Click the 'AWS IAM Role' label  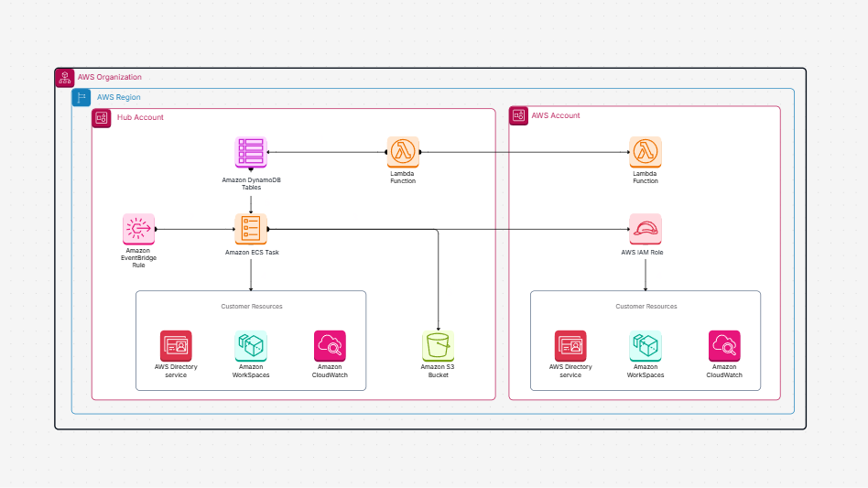pyautogui.click(x=642, y=253)
